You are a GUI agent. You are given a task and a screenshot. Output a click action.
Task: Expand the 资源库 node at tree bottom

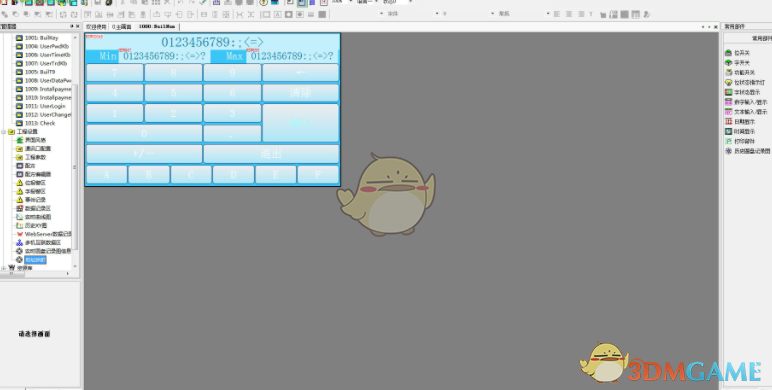(x=3, y=268)
